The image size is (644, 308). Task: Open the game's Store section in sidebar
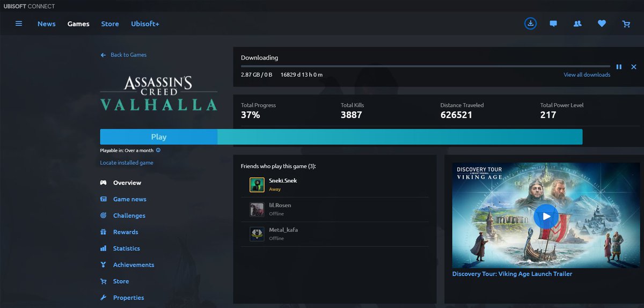pos(114,281)
